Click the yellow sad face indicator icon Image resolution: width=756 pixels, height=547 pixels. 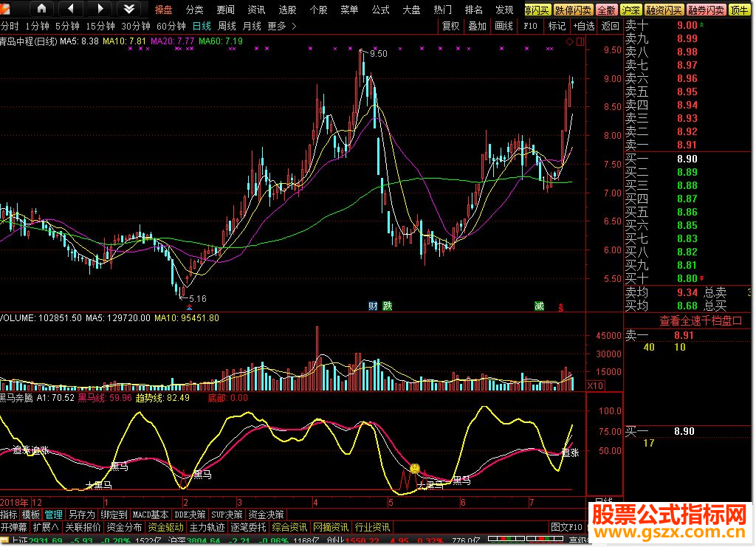pyautogui.click(x=415, y=468)
